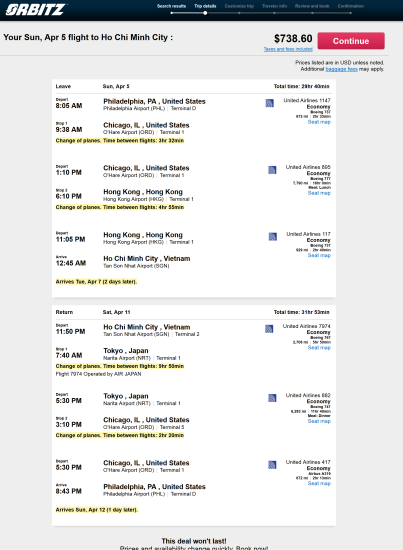View Seat map for flight 7974
Screen dimensions: 403x550
click(319, 348)
